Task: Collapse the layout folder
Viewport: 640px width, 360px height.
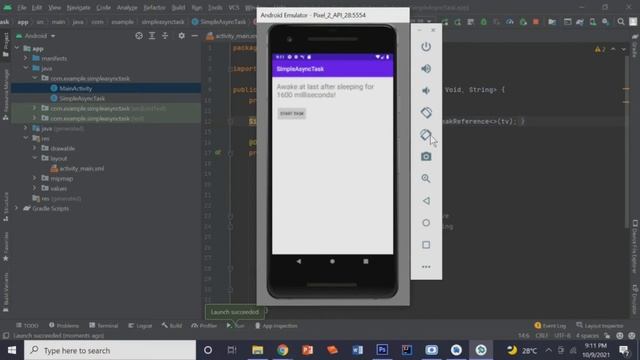Action: (35, 158)
